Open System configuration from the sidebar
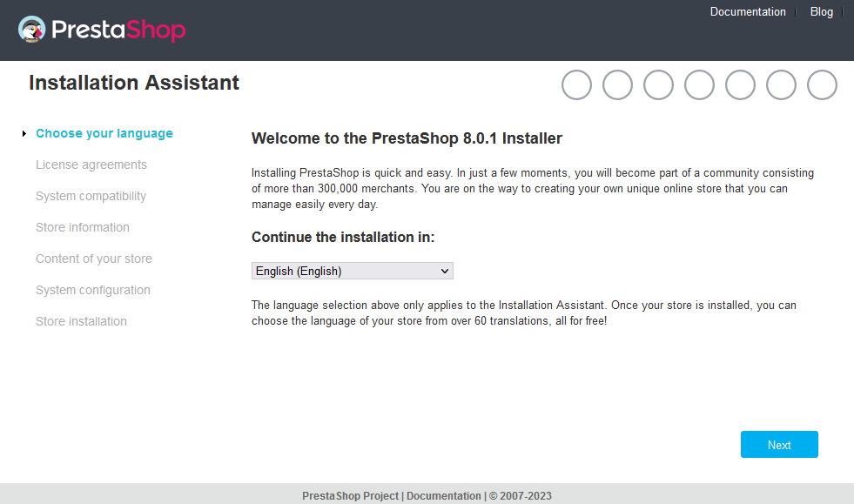This screenshot has width=854, height=504. click(x=92, y=290)
